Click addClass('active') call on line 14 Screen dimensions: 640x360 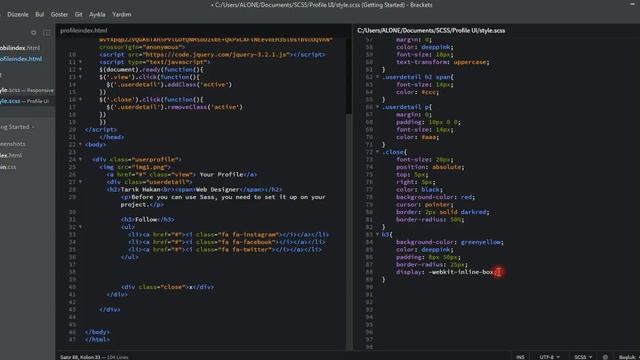coord(200,84)
